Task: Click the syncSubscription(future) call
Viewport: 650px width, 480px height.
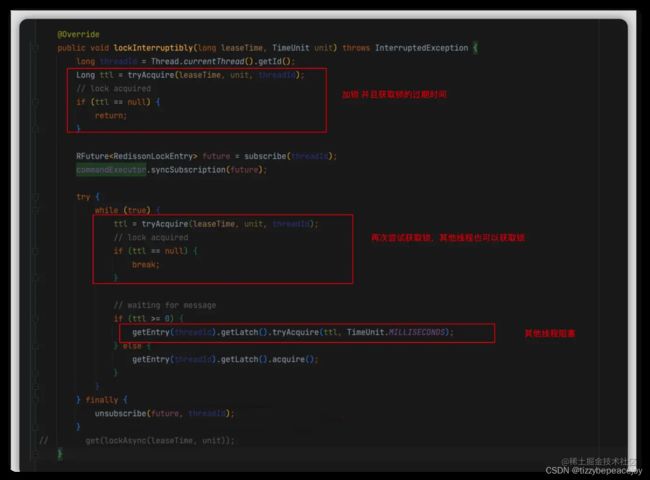Action: pyautogui.click(x=209, y=170)
